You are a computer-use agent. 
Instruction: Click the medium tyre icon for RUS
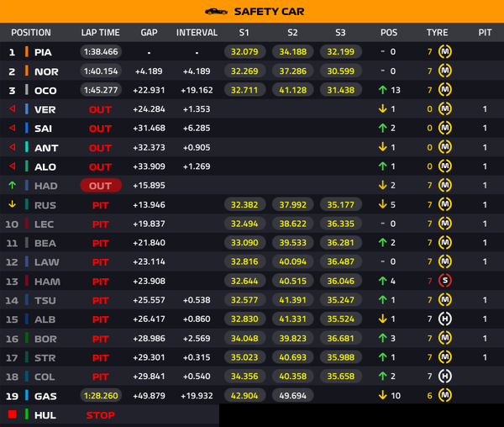point(445,204)
